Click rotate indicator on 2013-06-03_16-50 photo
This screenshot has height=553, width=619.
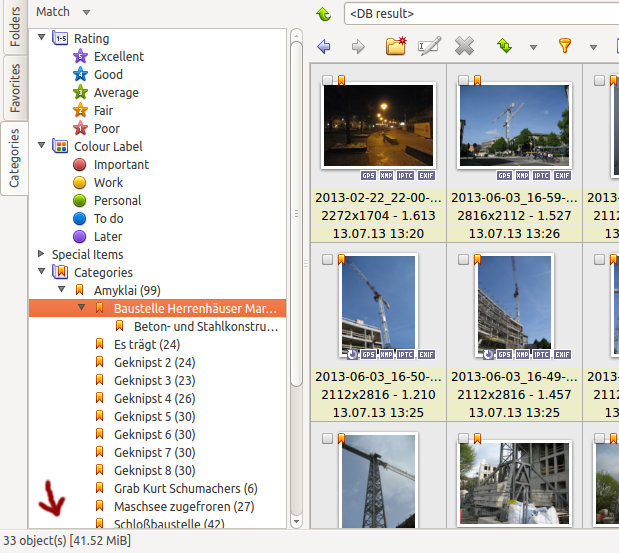(352, 354)
